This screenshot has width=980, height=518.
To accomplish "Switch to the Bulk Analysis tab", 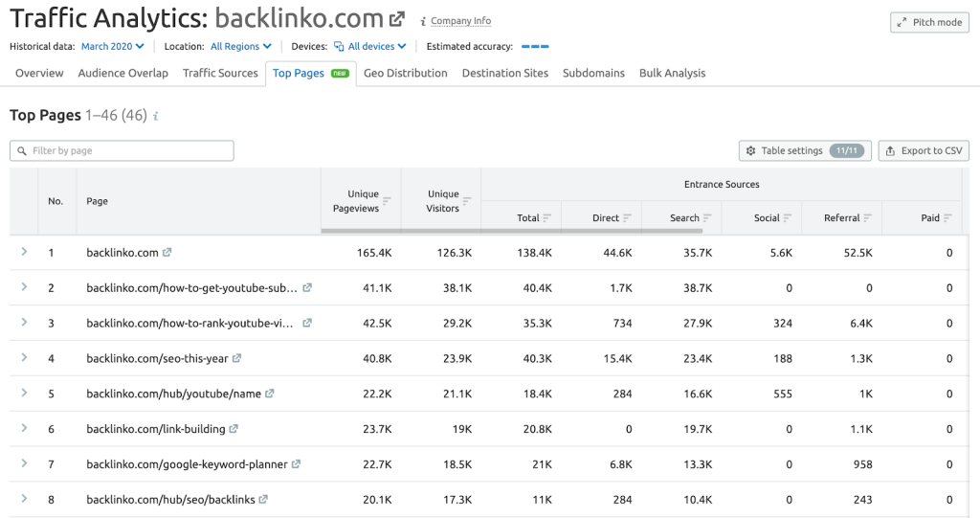I will click(673, 73).
